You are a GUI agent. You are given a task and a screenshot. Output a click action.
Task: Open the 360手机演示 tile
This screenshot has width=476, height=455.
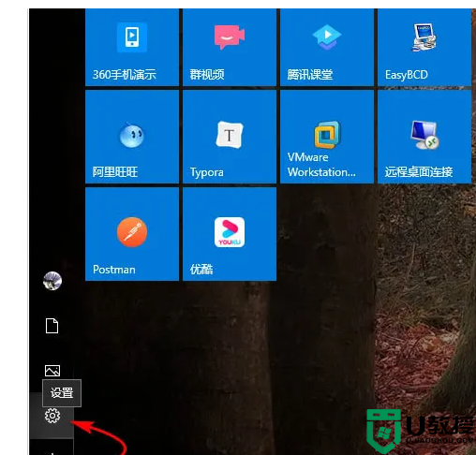132,47
